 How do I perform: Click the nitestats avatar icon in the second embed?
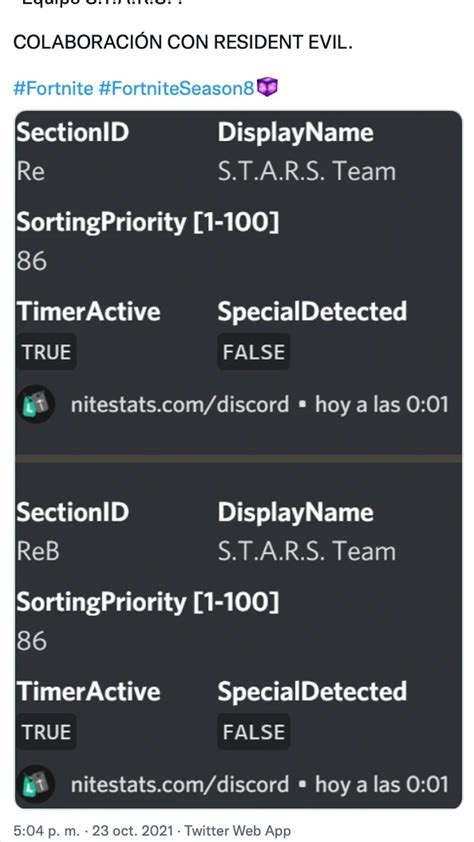(35, 785)
